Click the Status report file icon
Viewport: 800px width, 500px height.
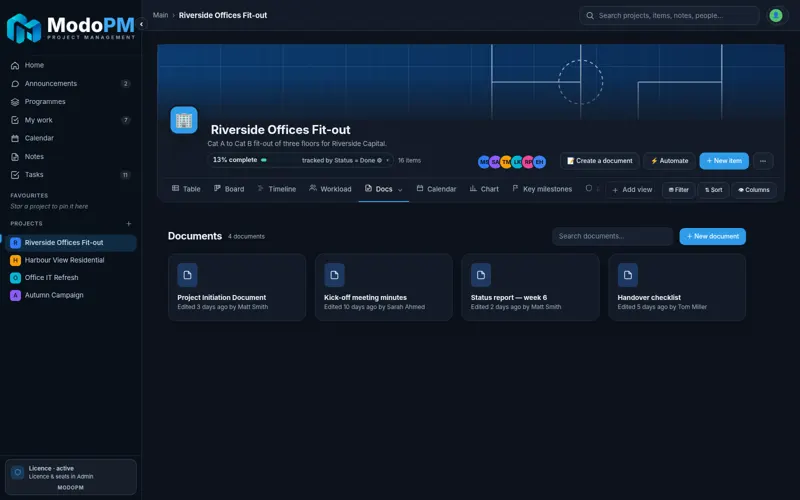481,275
